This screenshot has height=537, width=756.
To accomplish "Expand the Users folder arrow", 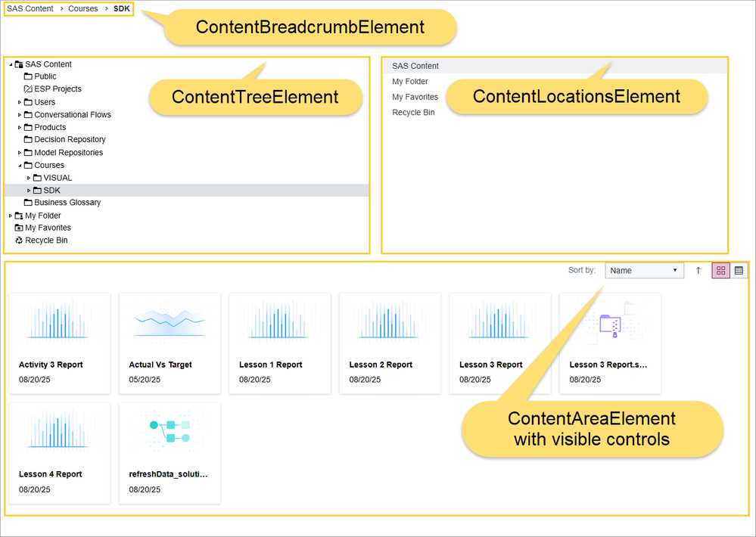I will [x=19, y=102].
